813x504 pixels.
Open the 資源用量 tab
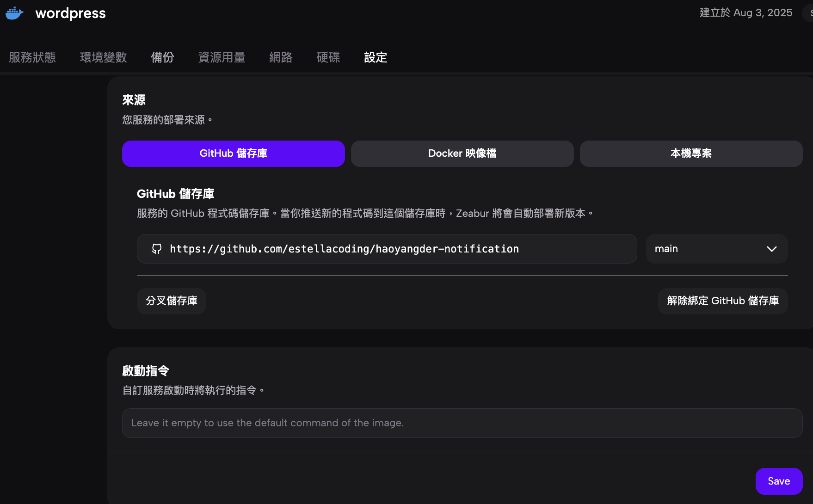[222, 57]
